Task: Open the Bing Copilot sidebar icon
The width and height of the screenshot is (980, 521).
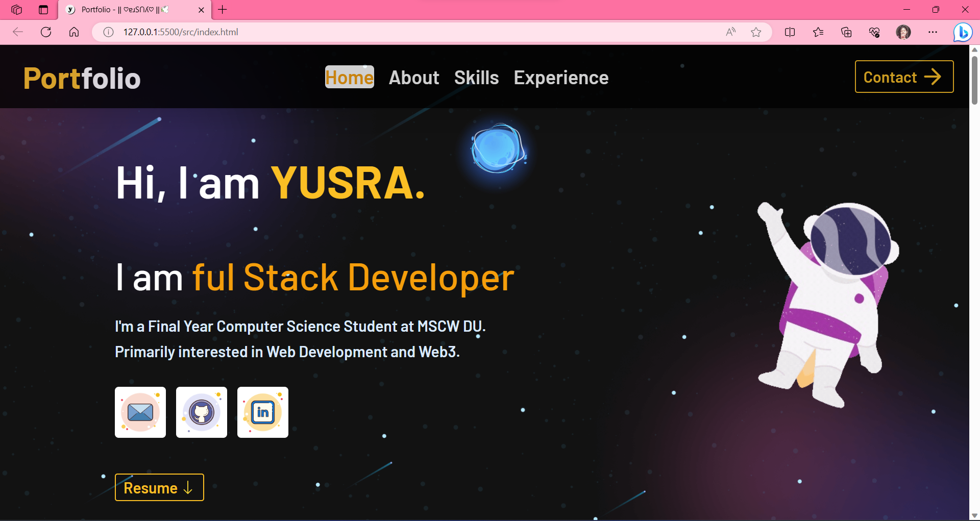Action: pos(963,32)
